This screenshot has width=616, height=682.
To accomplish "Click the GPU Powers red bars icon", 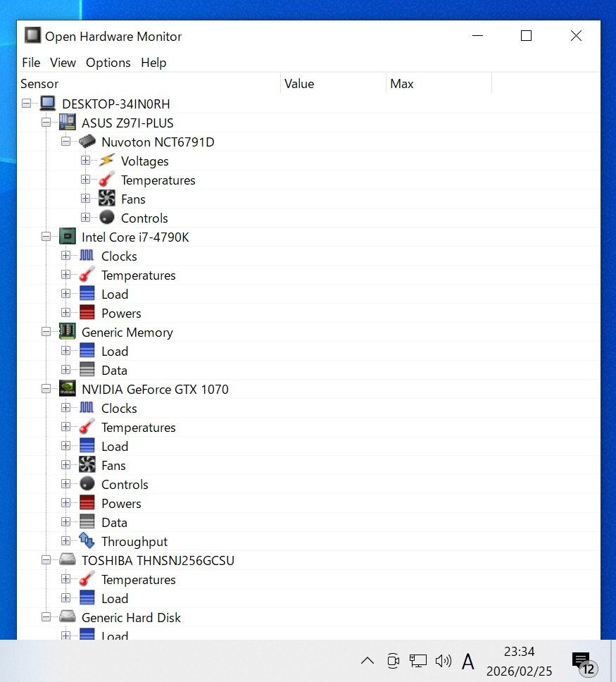I will [87, 503].
